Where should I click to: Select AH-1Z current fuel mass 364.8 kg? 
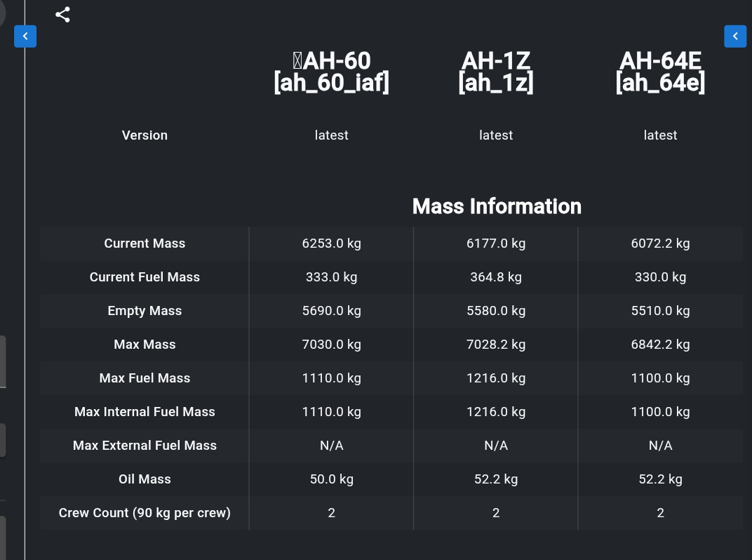click(x=496, y=277)
